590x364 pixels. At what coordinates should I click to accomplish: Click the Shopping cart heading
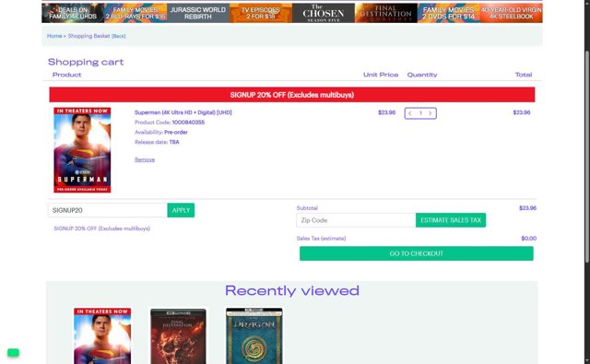click(86, 62)
